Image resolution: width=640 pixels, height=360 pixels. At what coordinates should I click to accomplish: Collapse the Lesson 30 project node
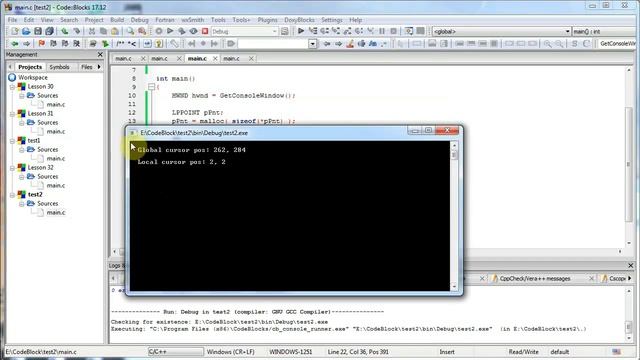[x=12, y=87]
